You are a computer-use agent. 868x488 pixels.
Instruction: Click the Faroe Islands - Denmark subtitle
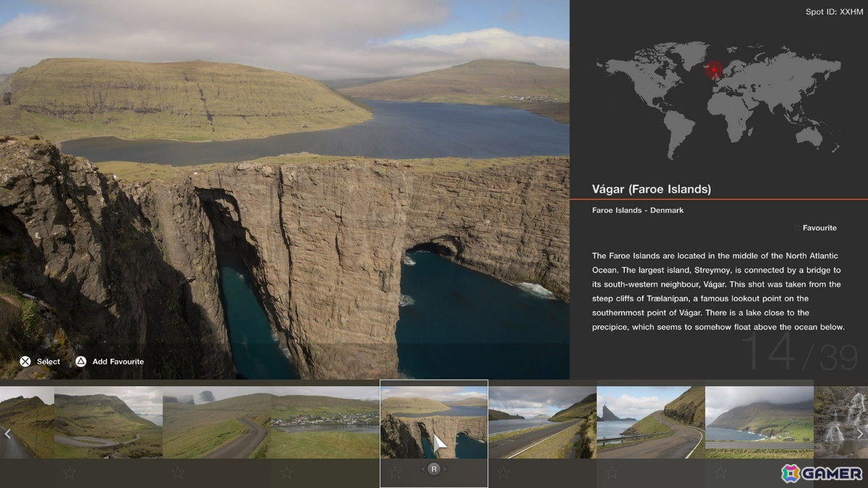click(637, 210)
